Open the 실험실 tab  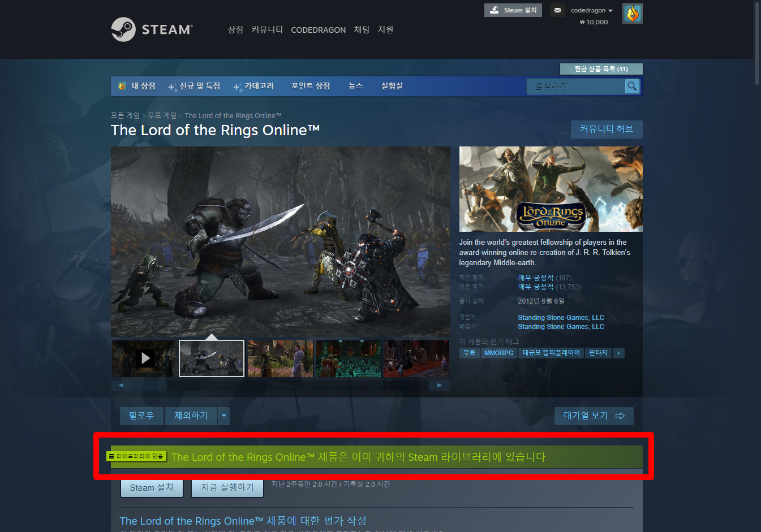[392, 86]
